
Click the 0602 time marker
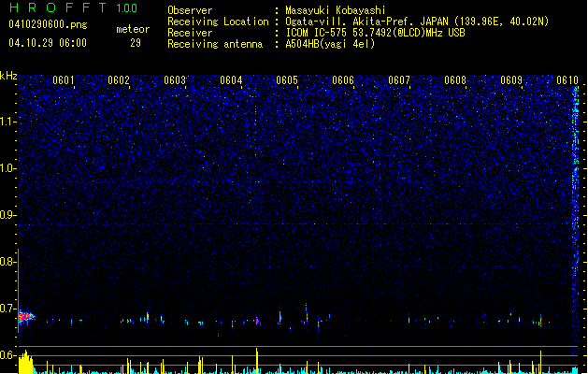point(119,80)
